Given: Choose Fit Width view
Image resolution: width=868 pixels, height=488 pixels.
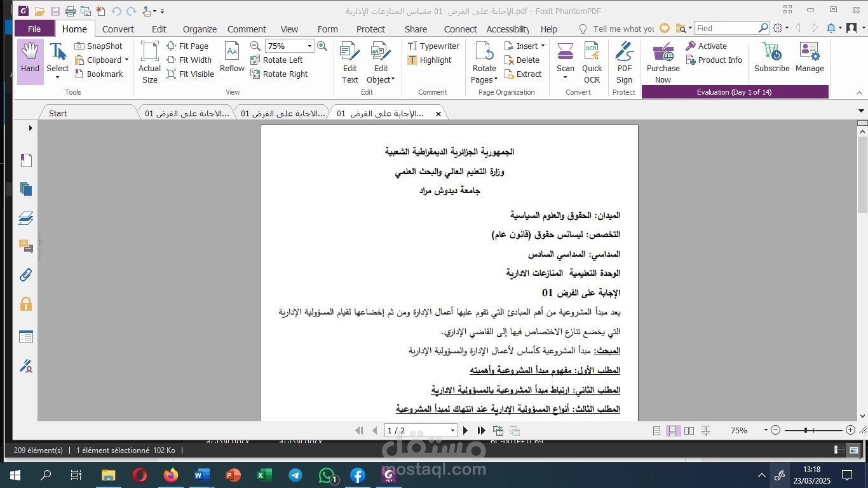Looking at the screenshot, I should coord(189,60).
